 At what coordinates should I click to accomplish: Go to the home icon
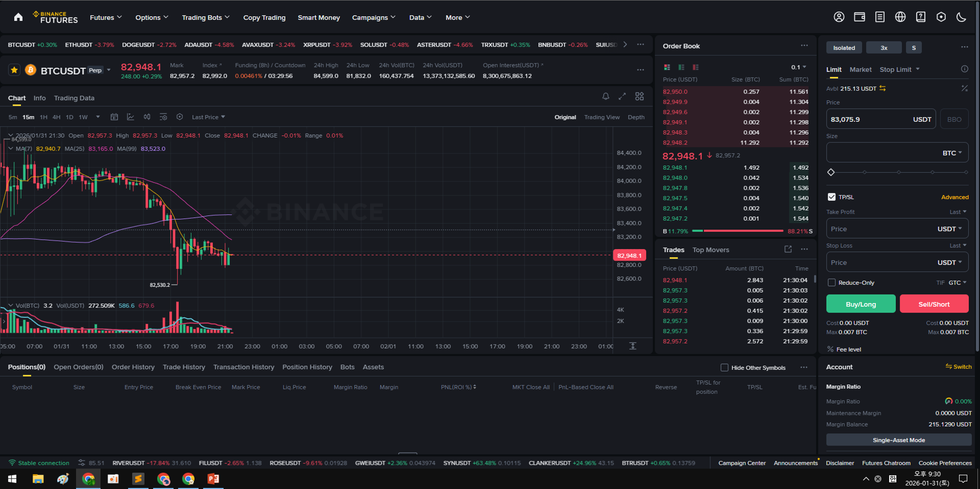[x=18, y=17]
